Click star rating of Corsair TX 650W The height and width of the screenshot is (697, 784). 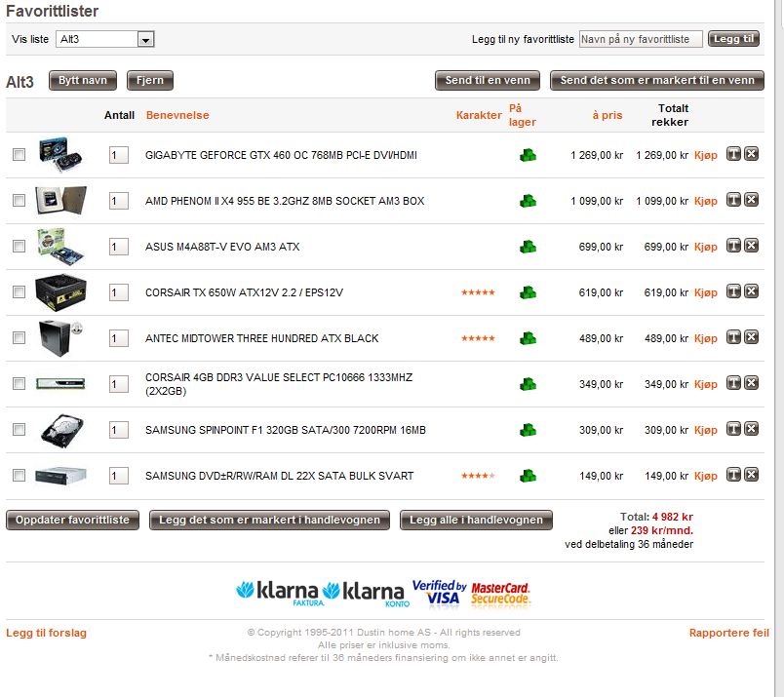[x=478, y=292]
